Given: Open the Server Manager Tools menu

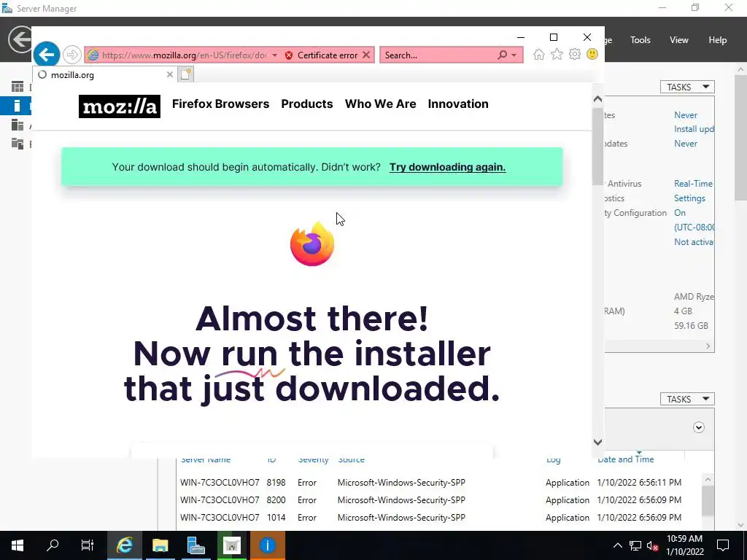Looking at the screenshot, I should click(x=640, y=40).
